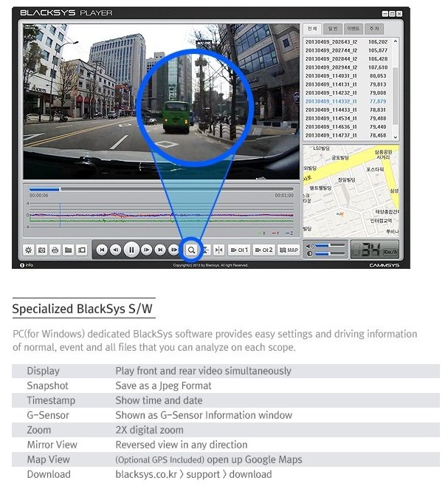Select file 20130409_114131_I1

click(346, 84)
